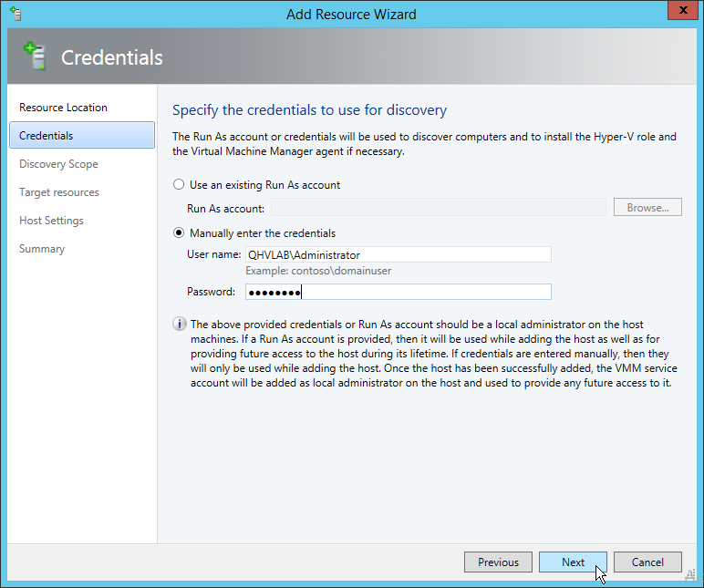
Task: Proceed by clicking Next
Action: click(x=573, y=562)
